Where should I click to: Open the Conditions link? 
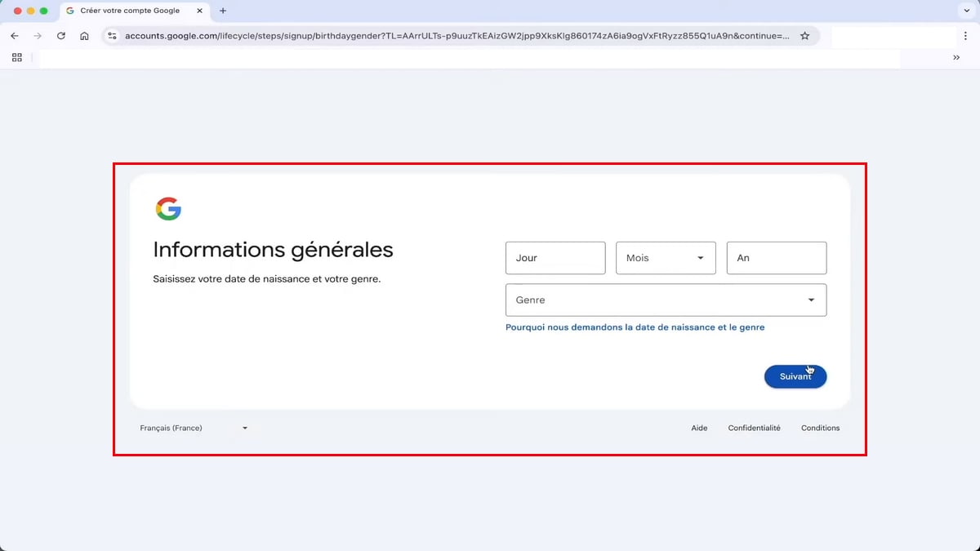[821, 428]
